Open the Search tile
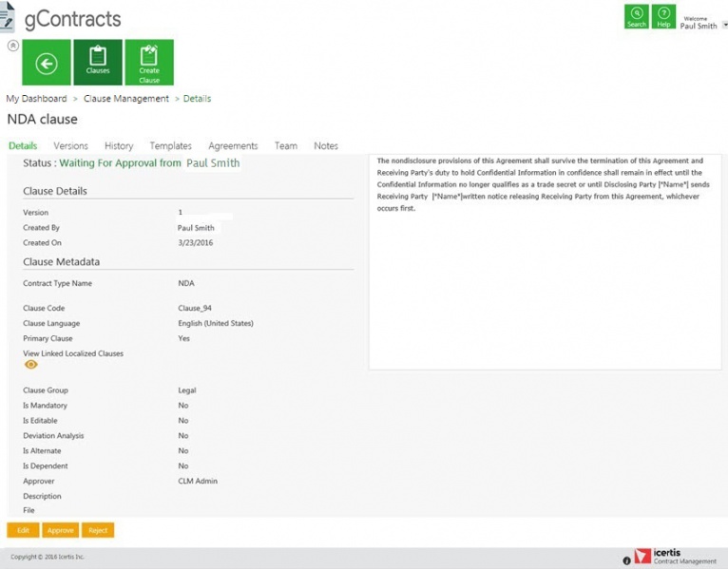 coord(637,17)
